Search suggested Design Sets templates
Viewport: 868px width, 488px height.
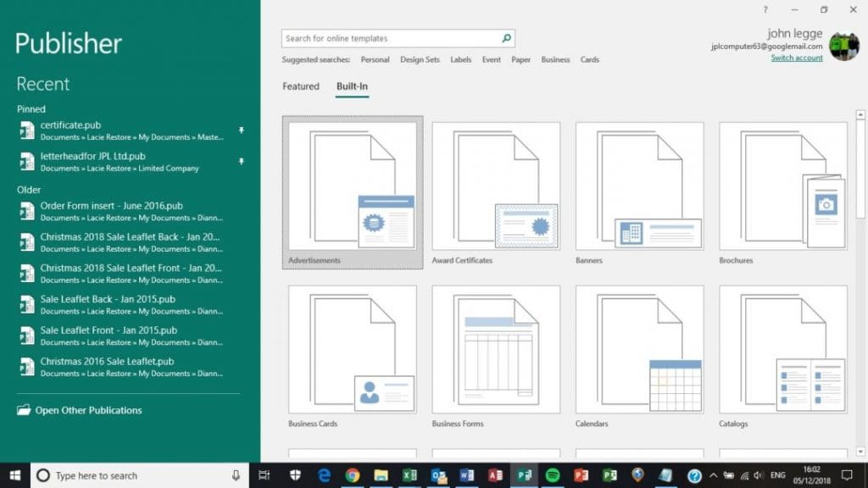point(420,59)
